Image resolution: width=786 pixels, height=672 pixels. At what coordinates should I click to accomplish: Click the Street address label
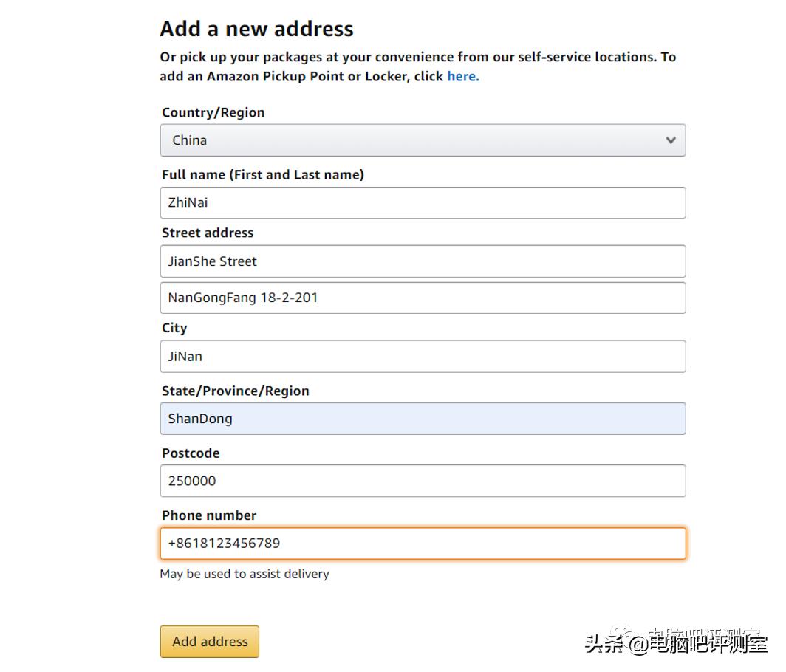click(x=208, y=233)
